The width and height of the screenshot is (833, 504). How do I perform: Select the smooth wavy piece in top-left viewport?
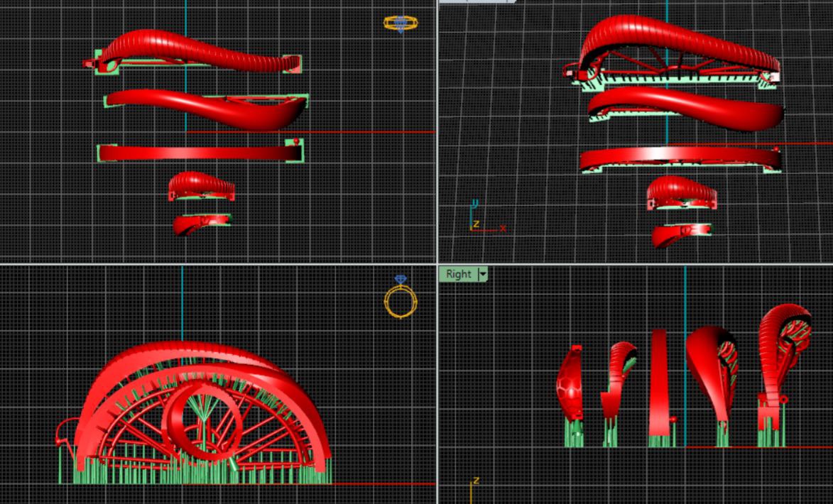point(207,109)
